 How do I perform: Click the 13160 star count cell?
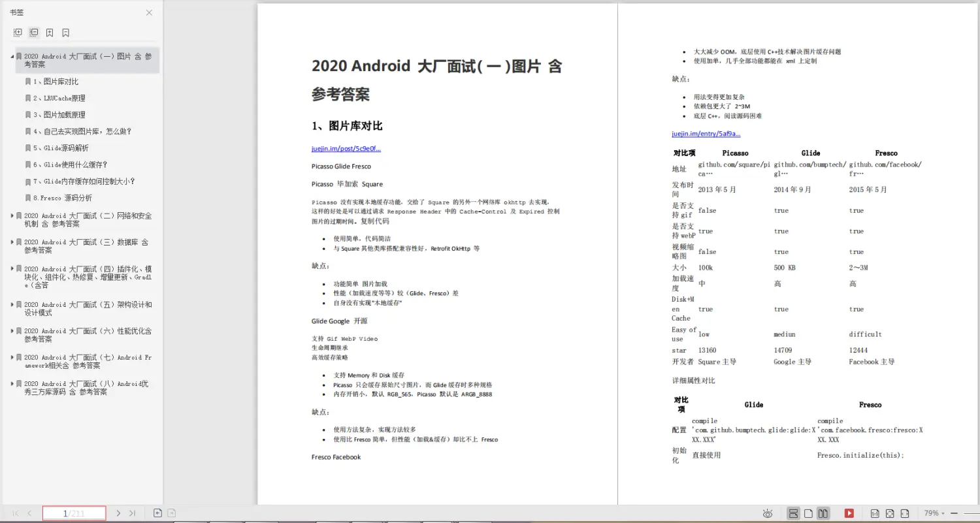tap(707, 351)
